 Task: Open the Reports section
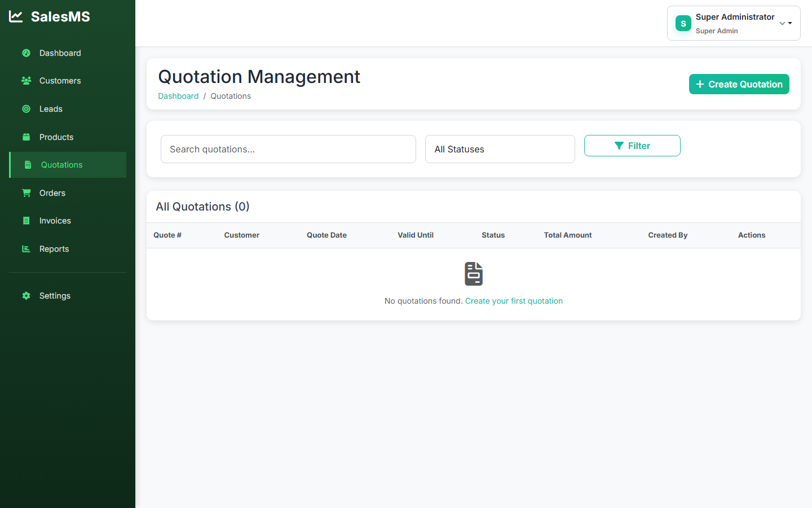(68, 249)
